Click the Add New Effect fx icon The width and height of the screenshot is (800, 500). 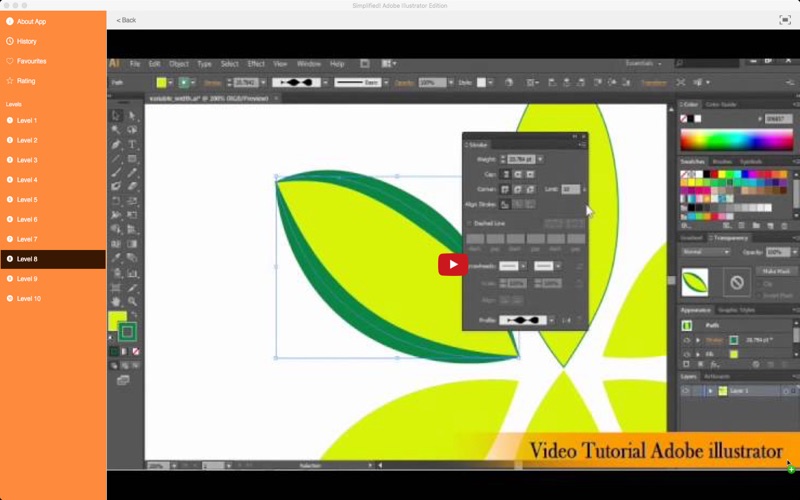[x=715, y=364]
